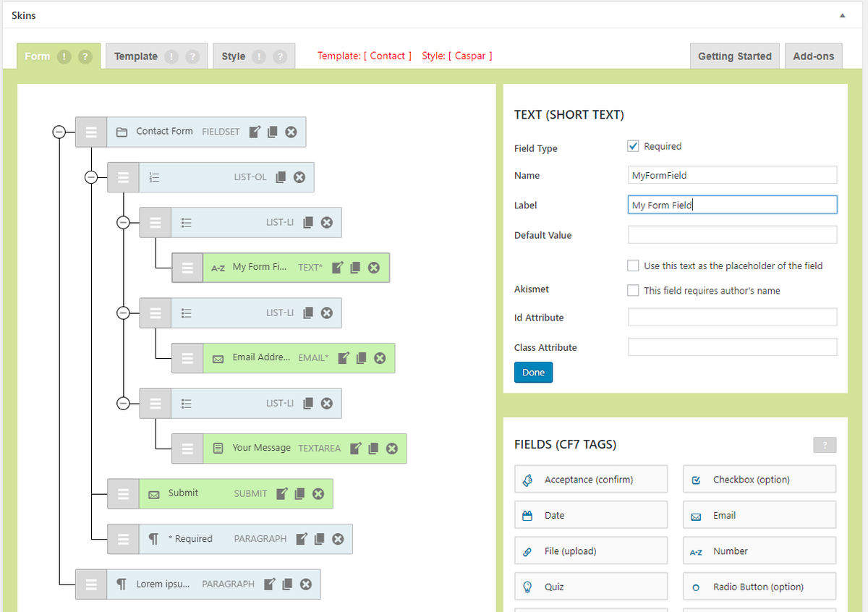The width and height of the screenshot is (868, 612).
Task: Click edit icon on Contact Form fieldset
Action: click(x=255, y=132)
